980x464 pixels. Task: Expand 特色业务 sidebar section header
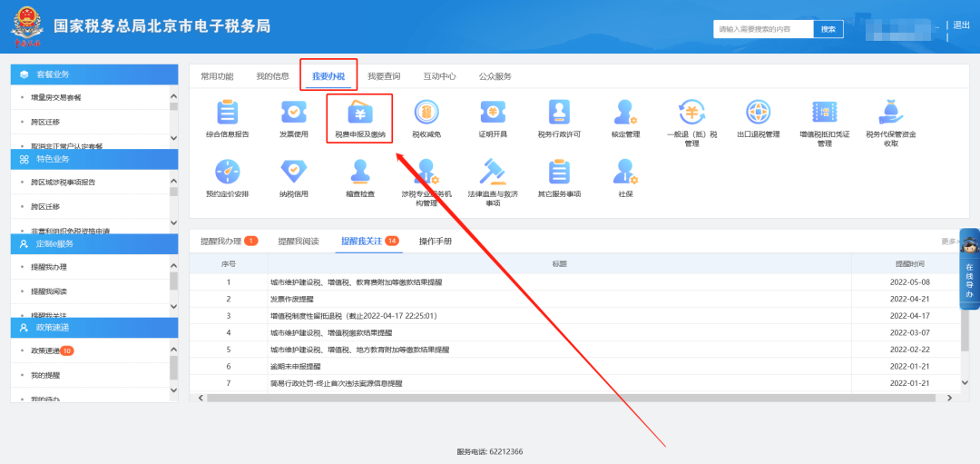94,158
